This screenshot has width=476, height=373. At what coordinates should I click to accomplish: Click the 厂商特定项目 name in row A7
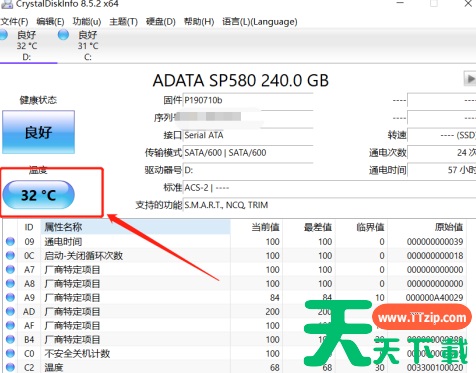point(72,270)
